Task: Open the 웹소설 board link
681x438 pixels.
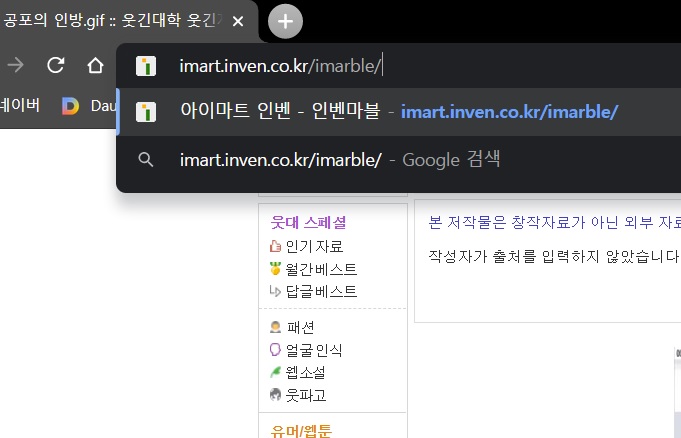Action: (x=305, y=372)
